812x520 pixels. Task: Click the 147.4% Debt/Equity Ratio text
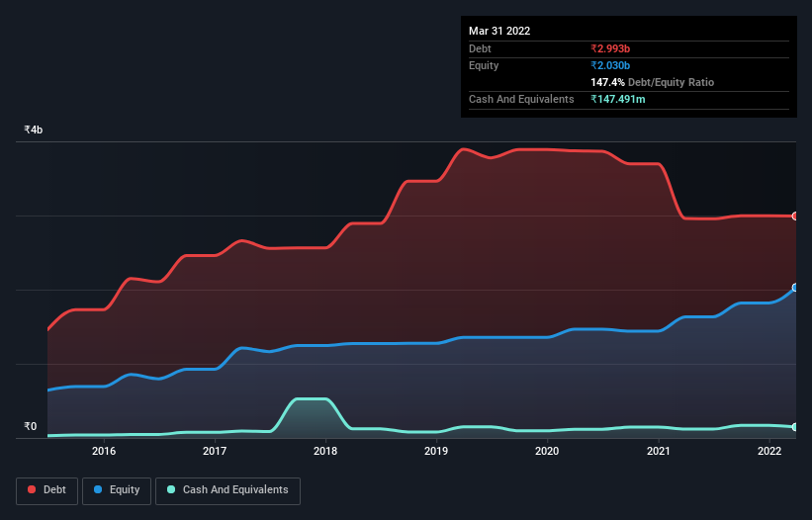tap(652, 82)
